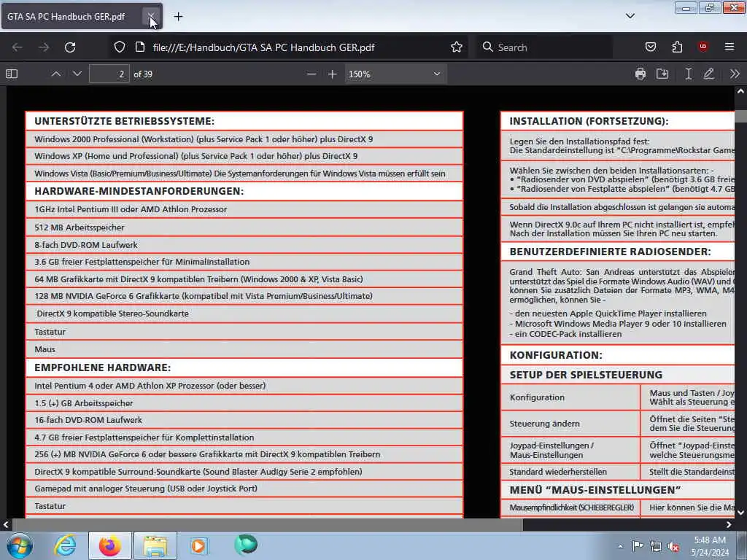747x560 pixels.
Task: Go forward in browser history
Action: pyautogui.click(x=44, y=47)
